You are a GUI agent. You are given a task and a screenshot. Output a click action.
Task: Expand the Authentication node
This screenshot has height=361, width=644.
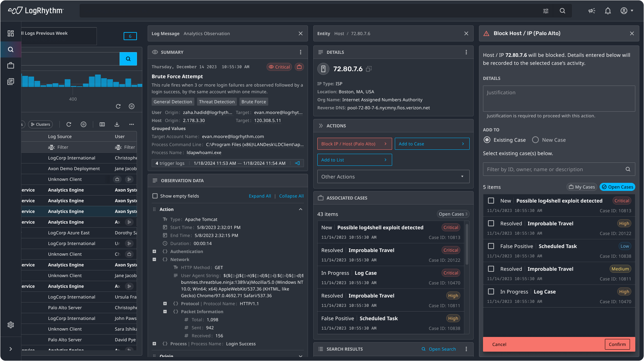tap(154, 251)
